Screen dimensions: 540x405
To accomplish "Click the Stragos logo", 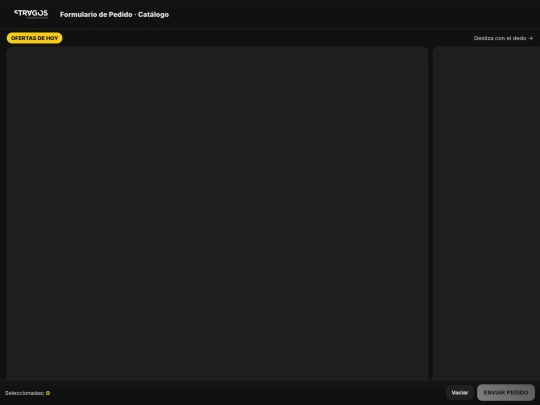I will click(x=31, y=14).
